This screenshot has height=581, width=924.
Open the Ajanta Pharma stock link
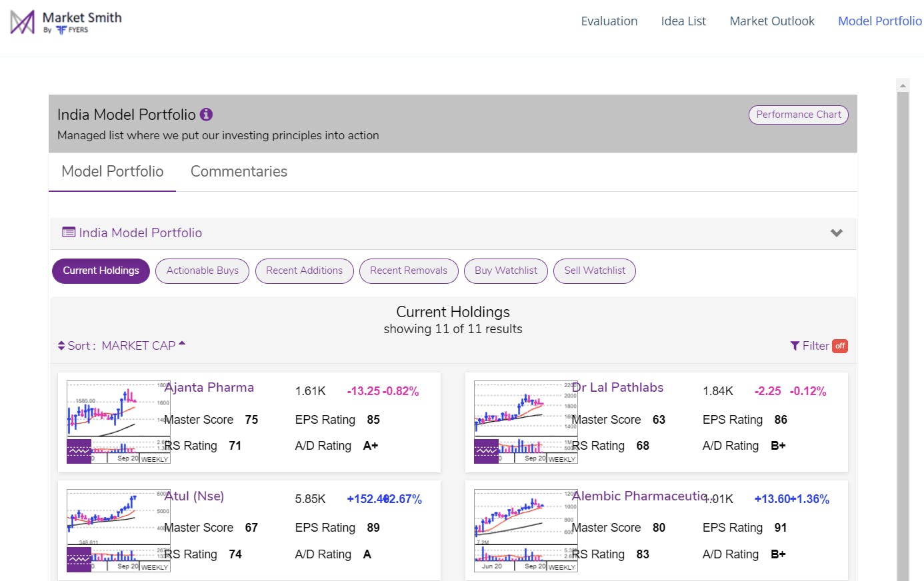(209, 388)
